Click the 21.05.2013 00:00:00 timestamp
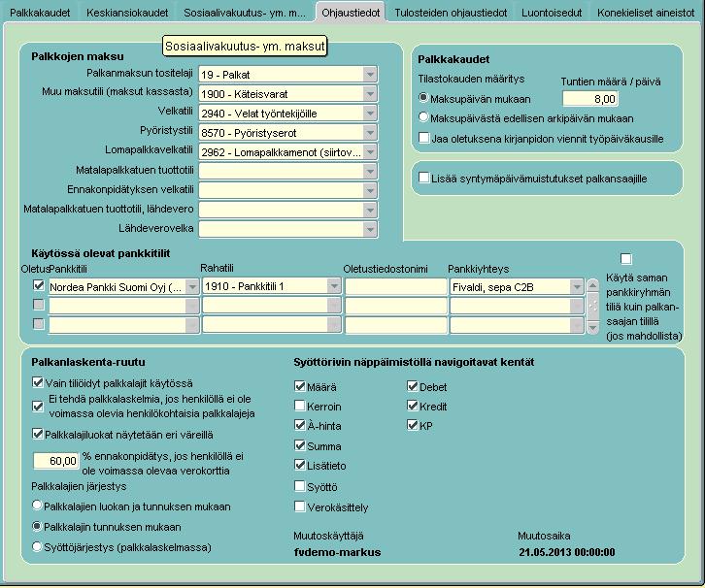 [x=567, y=552]
